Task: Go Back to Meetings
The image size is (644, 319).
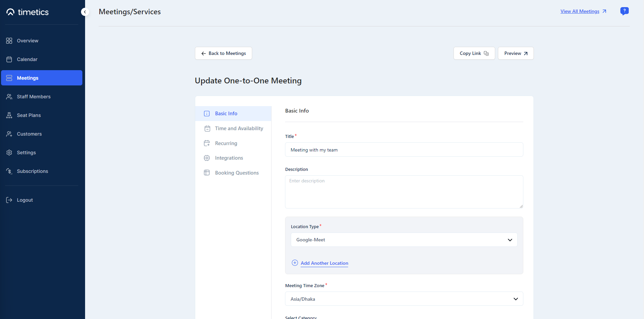Action: pos(223,53)
